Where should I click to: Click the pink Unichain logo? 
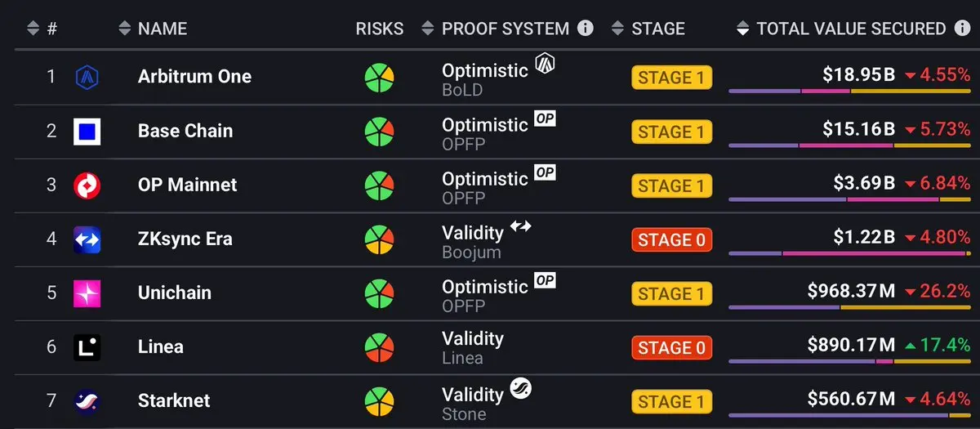[87, 293]
